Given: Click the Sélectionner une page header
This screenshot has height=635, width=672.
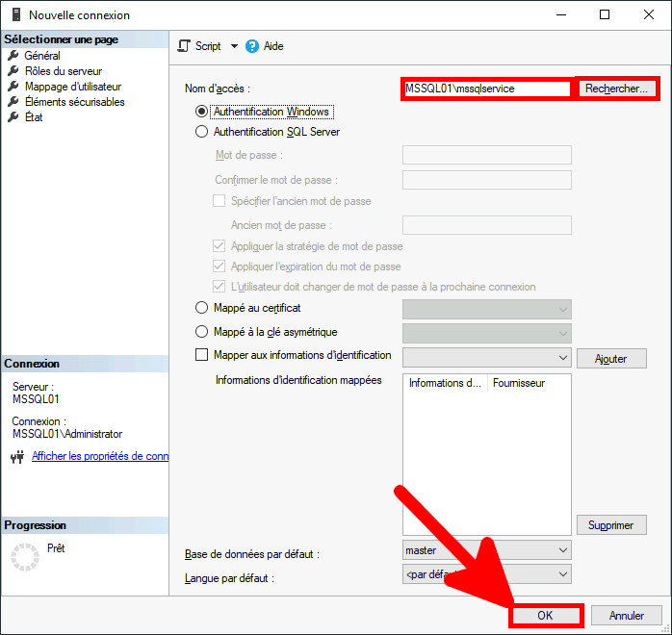Looking at the screenshot, I should (85, 39).
